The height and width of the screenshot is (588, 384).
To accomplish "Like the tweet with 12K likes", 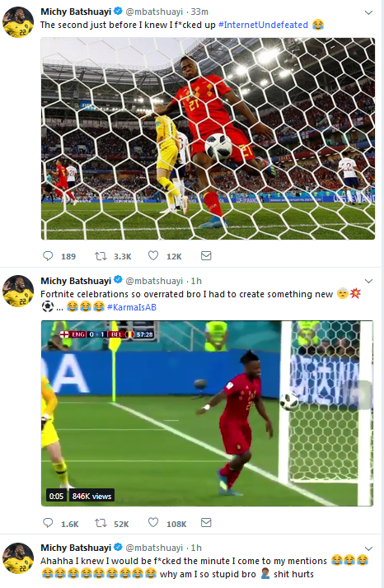I will (153, 256).
